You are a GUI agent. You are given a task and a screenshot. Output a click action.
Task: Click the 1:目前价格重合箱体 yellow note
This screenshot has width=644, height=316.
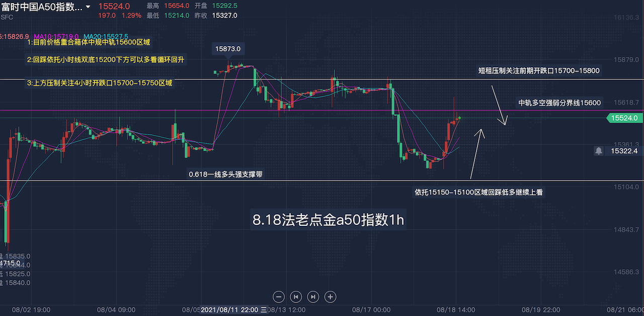click(89, 43)
